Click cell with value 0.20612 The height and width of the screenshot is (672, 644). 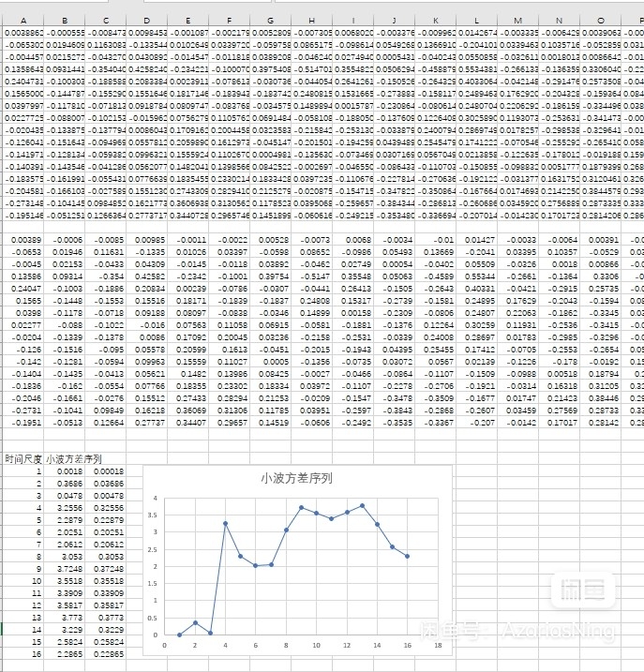click(x=106, y=545)
